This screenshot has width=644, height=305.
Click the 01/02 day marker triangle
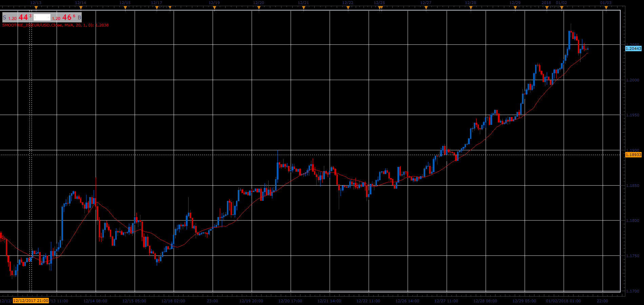562,8
